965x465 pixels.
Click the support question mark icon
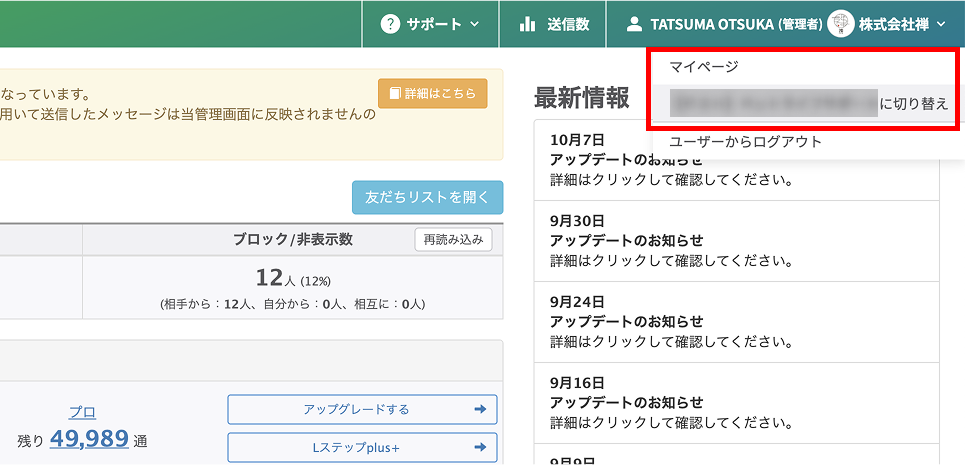(x=390, y=24)
